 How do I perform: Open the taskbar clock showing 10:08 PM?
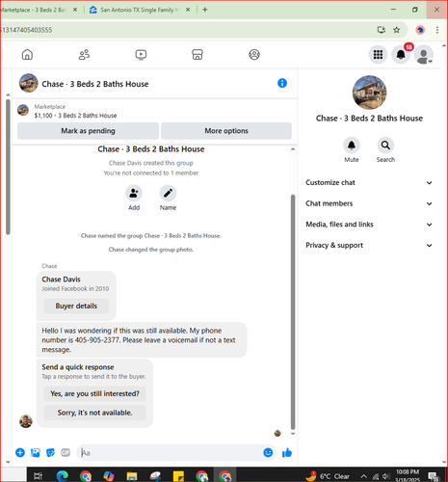click(x=408, y=476)
